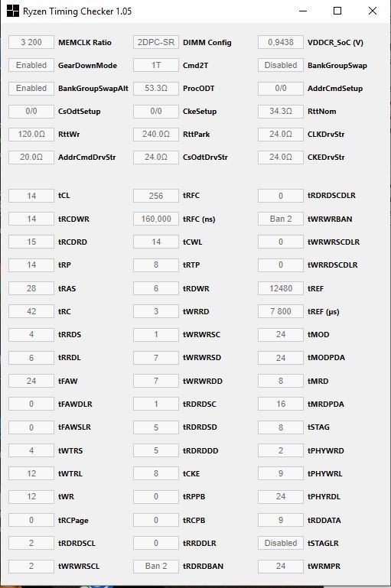Select the ProcODT 53.3Ω field

[x=156, y=89]
